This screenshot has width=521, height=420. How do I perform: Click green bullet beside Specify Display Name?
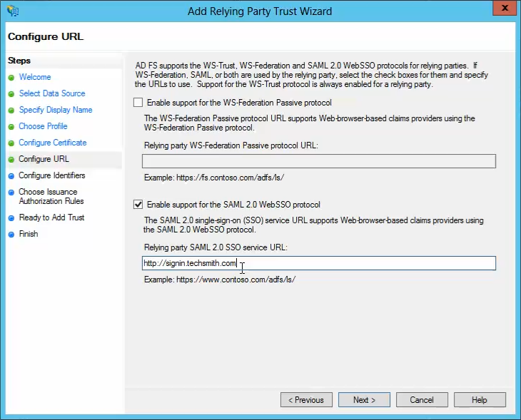[11, 111]
